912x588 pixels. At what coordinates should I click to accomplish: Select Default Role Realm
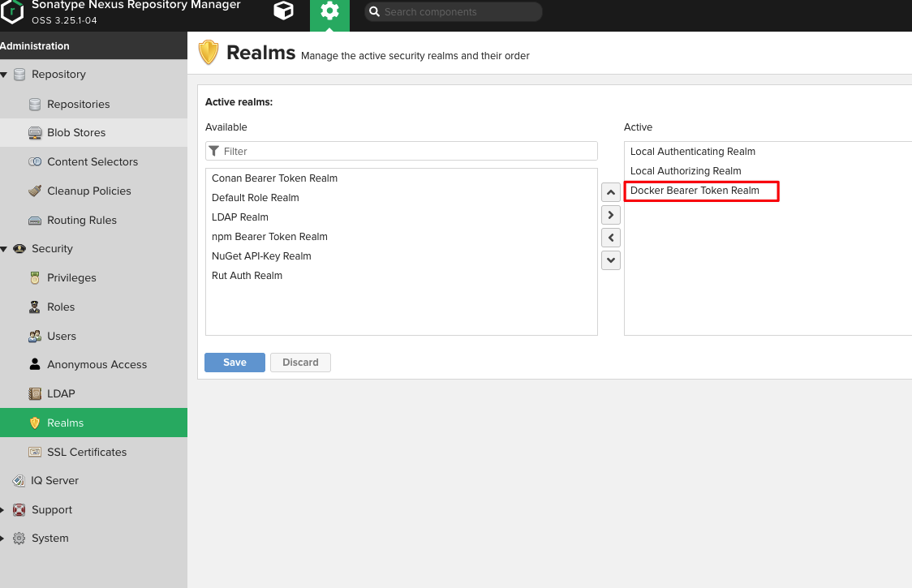(x=402, y=198)
